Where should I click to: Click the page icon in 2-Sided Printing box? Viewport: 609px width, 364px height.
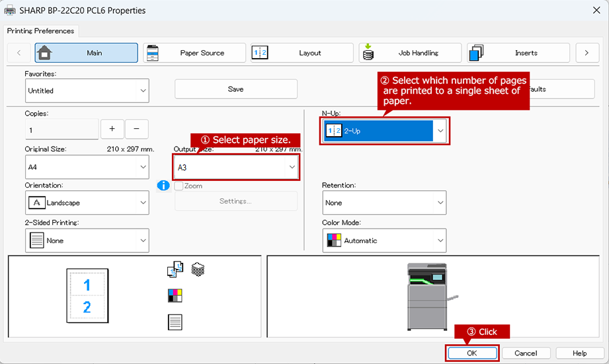click(x=36, y=240)
